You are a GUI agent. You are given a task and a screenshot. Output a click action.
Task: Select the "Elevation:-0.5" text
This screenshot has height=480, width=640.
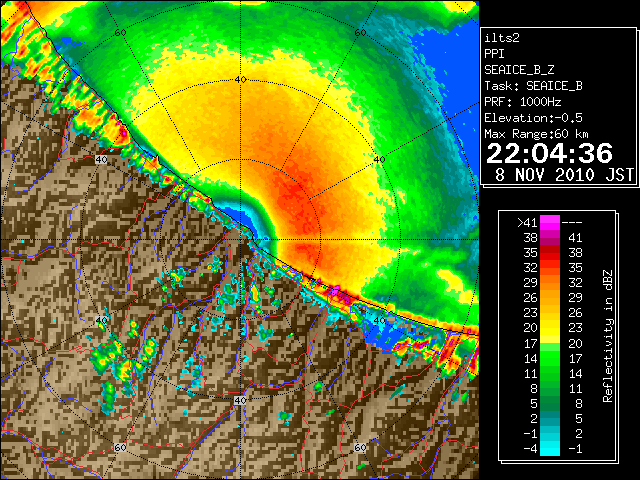(533, 118)
